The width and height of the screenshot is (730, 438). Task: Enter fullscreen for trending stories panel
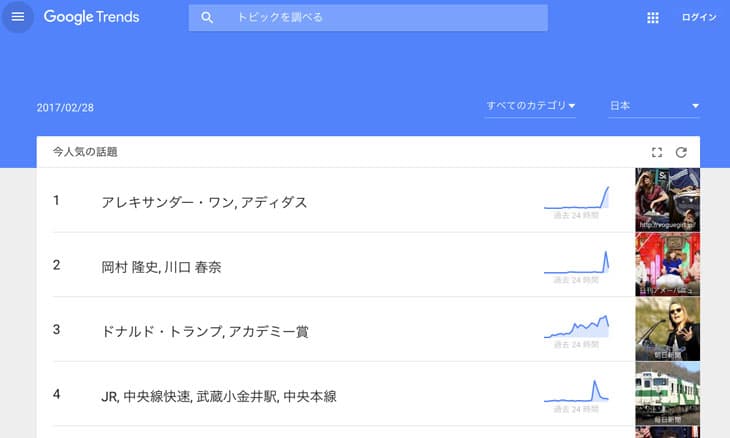pyautogui.click(x=657, y=152)
